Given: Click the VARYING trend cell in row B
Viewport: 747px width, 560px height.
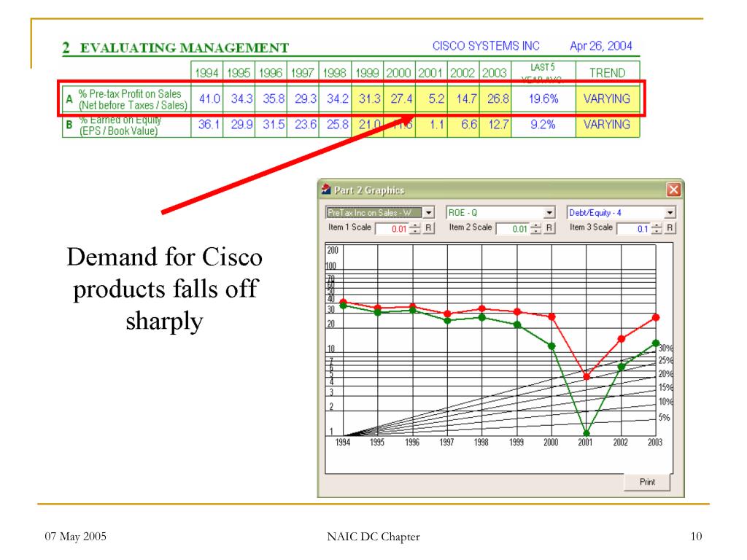Looking at the screenshot, I should 608,125.
